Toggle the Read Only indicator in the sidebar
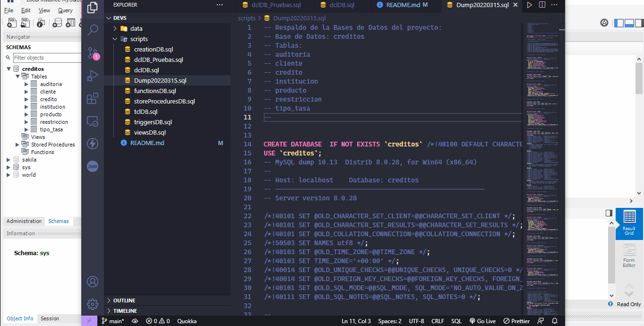 pyautogui.click(x=626, y=304)
